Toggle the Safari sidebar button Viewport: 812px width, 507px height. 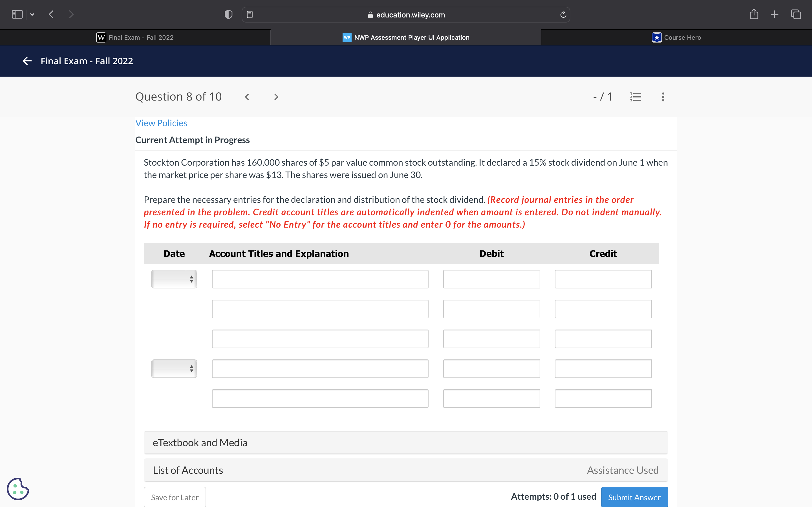point(17,14)
